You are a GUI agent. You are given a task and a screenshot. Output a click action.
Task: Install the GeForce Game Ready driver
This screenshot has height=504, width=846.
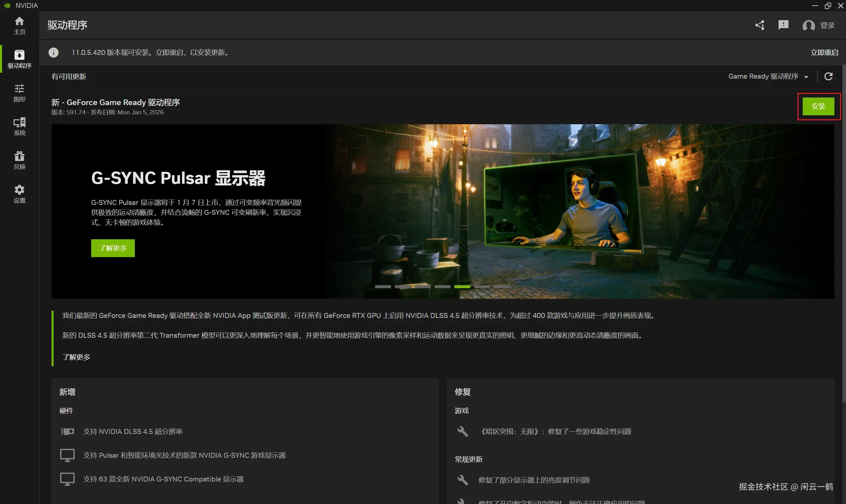tap(818, 106)
